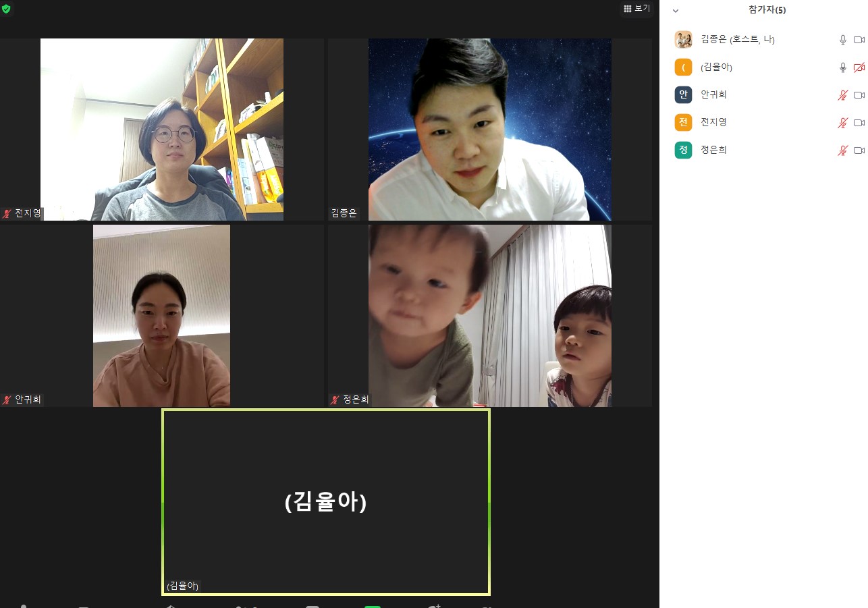Viewport: 868px width, 608px height.
Task: Select 정은희 in the participants list
Action: [763, 150]
